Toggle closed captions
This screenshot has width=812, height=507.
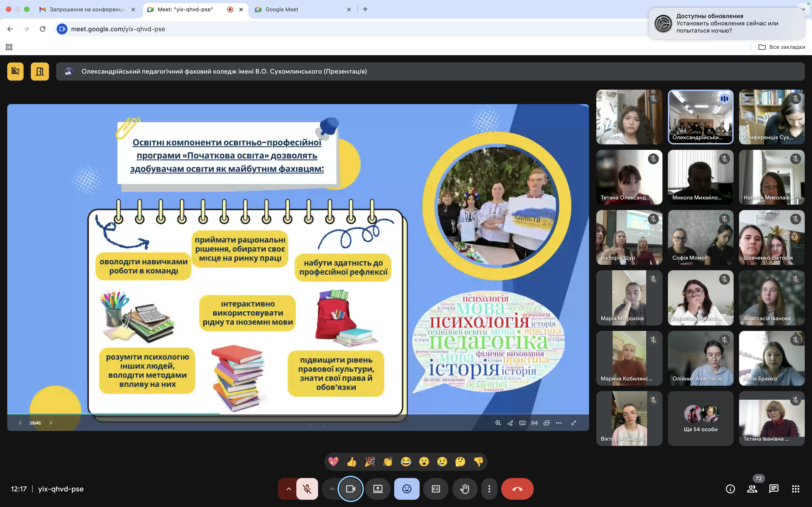pos(435,489)
